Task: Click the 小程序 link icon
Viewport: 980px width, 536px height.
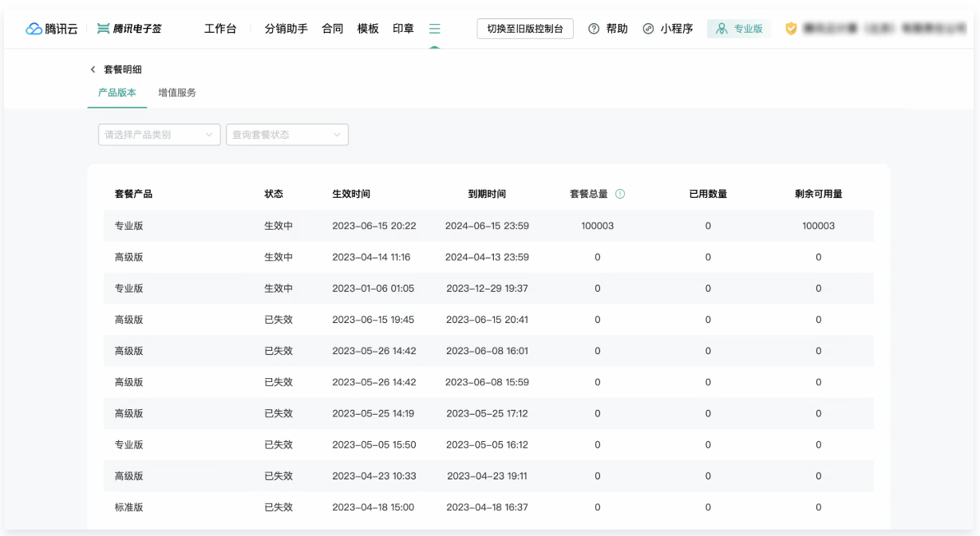Action: [x=648, y=29]
